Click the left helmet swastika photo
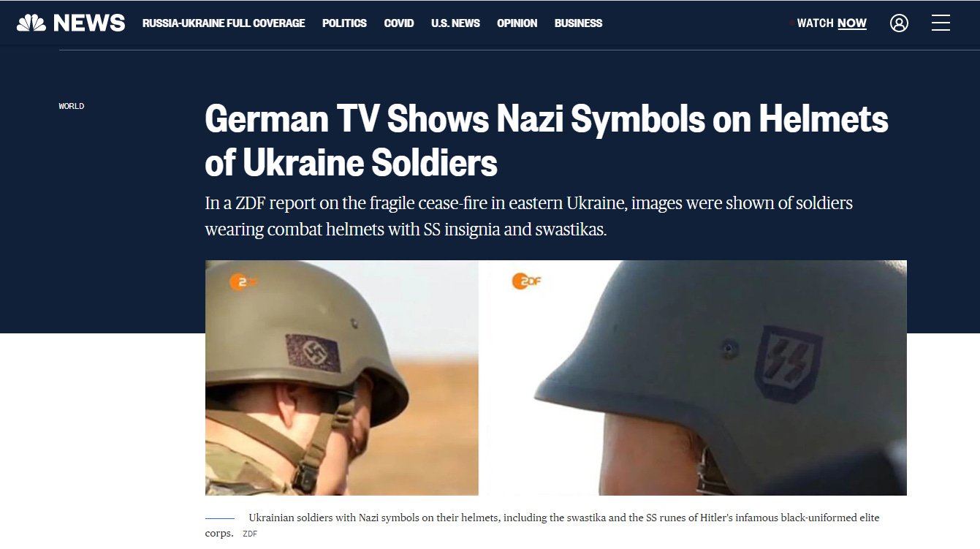The image size is (980, 549). click(x=342, y=378)
